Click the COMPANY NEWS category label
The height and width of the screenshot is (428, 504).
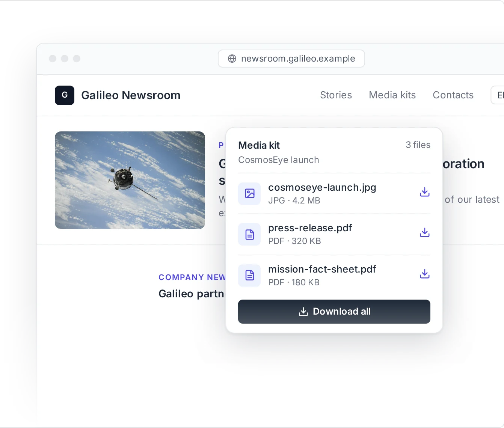[192, 277]
